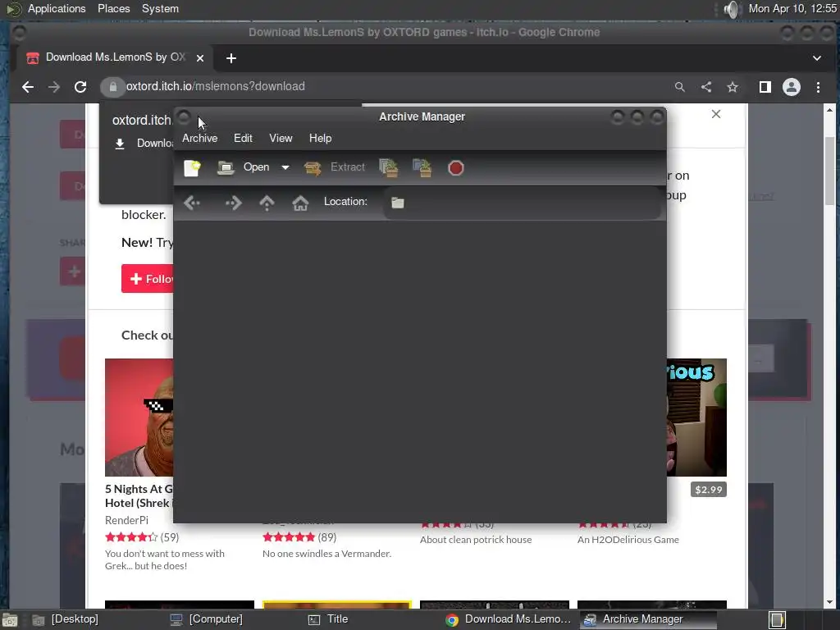Click the Extract button in Archive Manager
Viewport: 840px width, 630px height.
335,167
